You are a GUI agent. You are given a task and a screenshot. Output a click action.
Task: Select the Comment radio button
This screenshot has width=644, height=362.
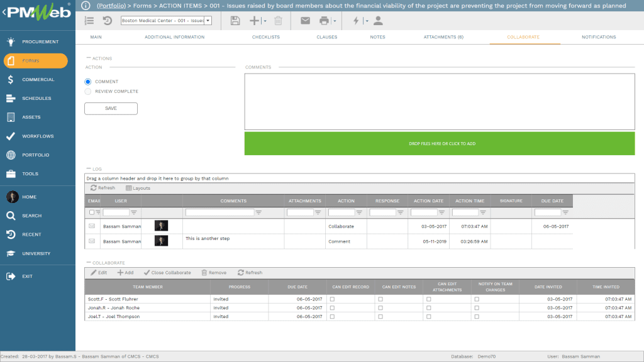[x=87, y=81]
